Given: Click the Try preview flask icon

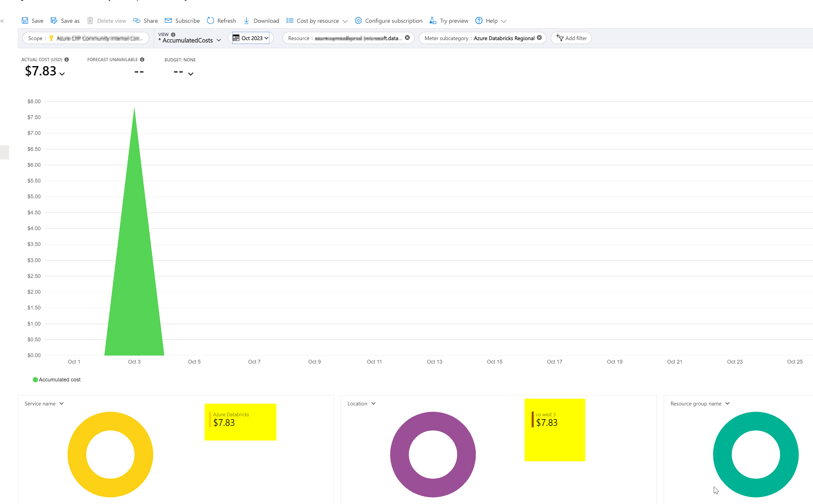Looking at the screenshot, I should 433,21.
